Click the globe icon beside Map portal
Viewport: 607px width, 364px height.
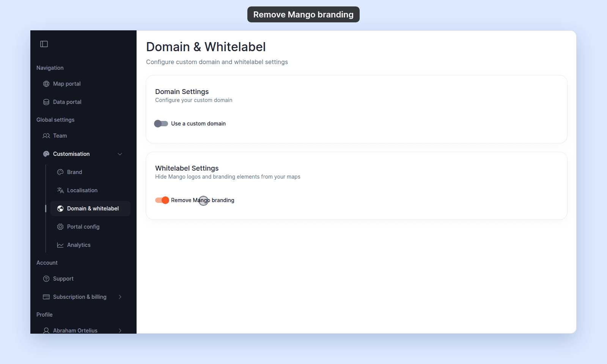(46, 84)
